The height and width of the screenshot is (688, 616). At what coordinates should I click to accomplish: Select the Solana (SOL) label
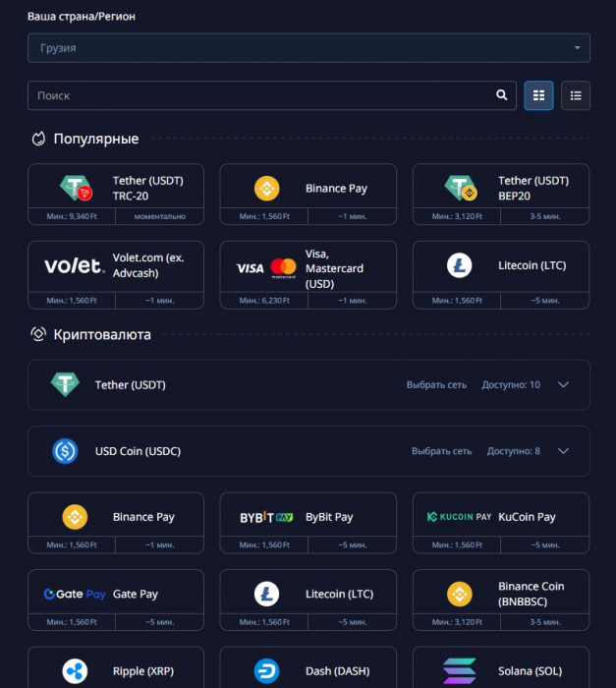(530, 671)
